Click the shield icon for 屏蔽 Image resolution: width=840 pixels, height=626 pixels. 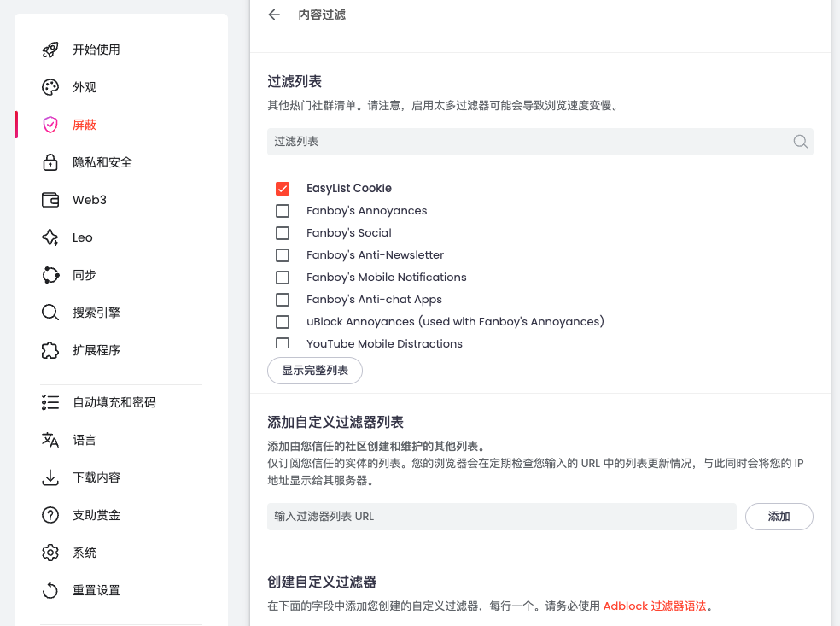pos(50,125)
